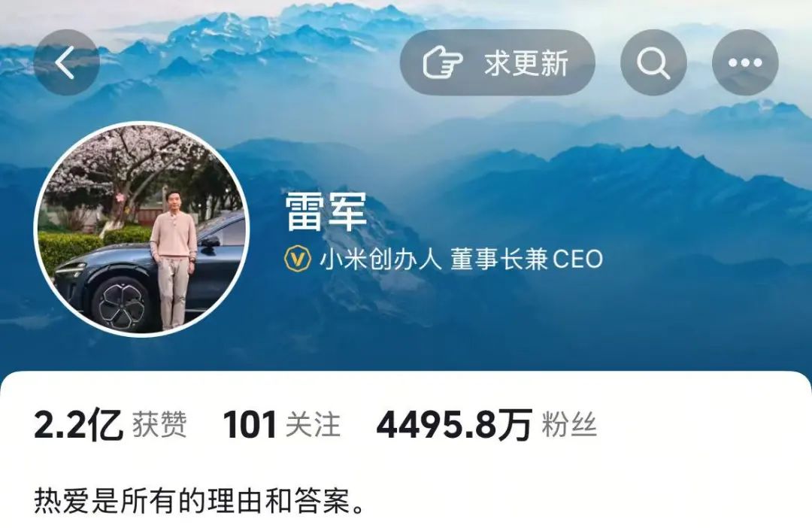Open the 4495.8万 follower count
The image size is (812, 528).
454,425
